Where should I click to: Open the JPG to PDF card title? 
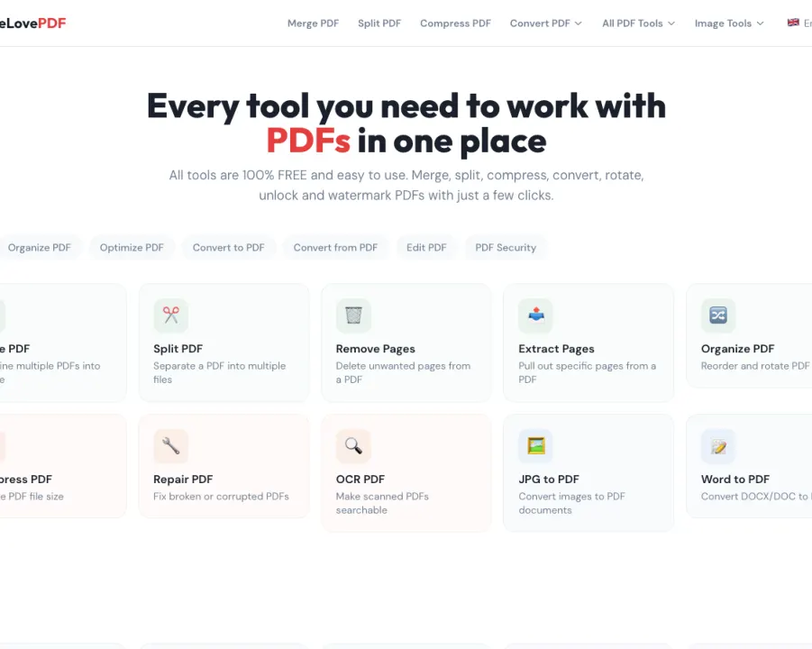549,480
